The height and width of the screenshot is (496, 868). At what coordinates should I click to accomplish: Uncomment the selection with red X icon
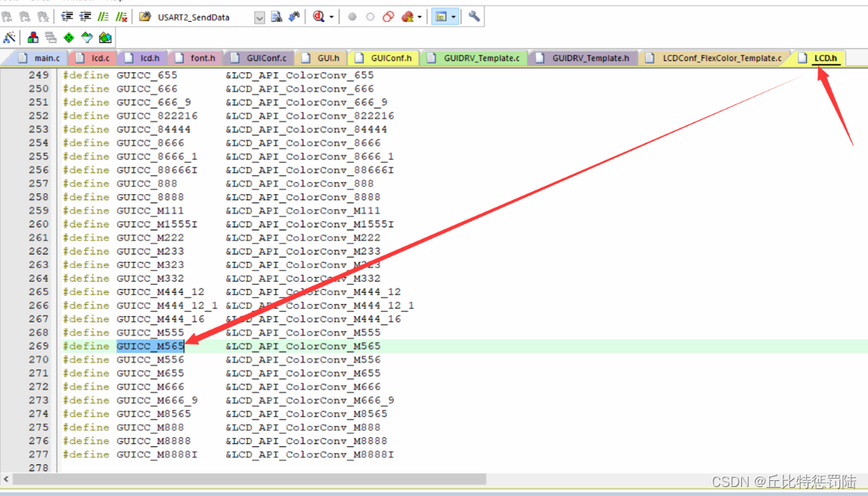[122, 17]
